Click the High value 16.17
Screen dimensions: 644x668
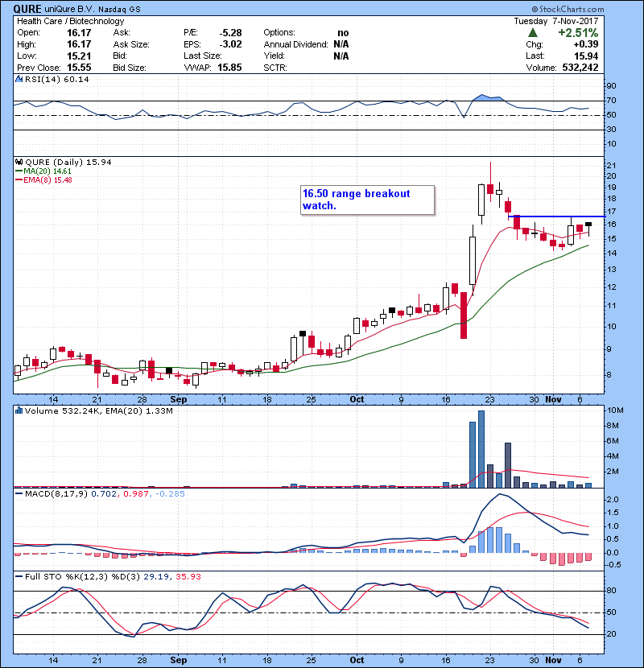click(x=79, y=44)
